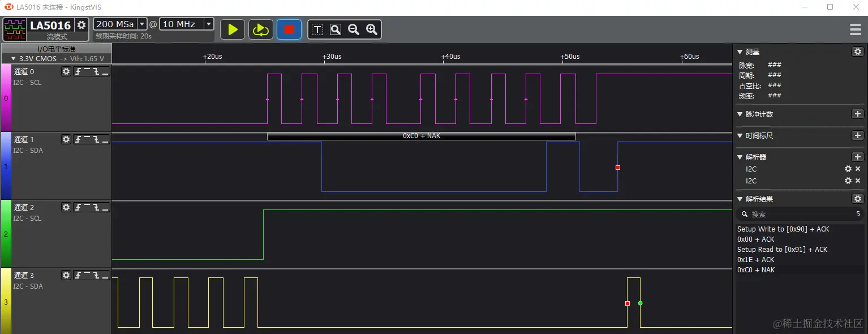Activate the time selection T tool
This screenshot has height=334, width=868.
[x=317, y=29]
